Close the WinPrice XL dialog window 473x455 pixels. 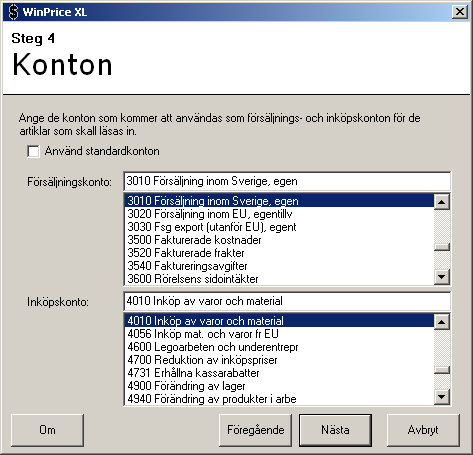(x=460, y=12)
